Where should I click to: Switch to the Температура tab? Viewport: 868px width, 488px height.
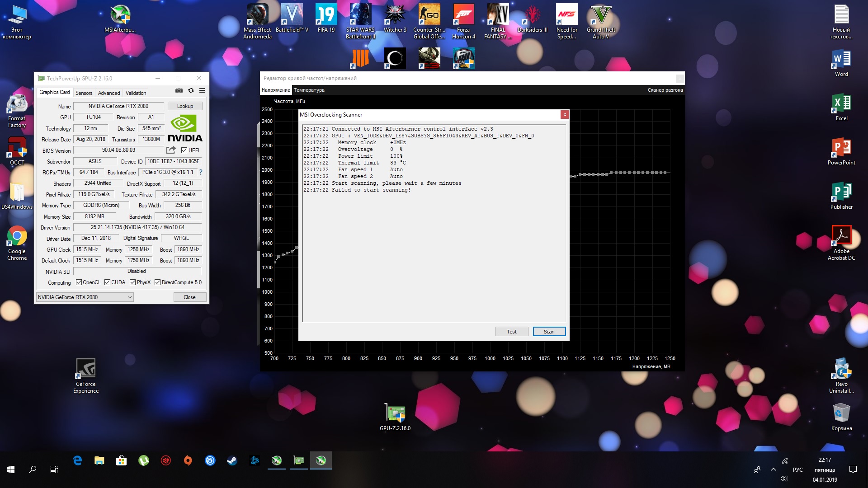pos(309,90)
